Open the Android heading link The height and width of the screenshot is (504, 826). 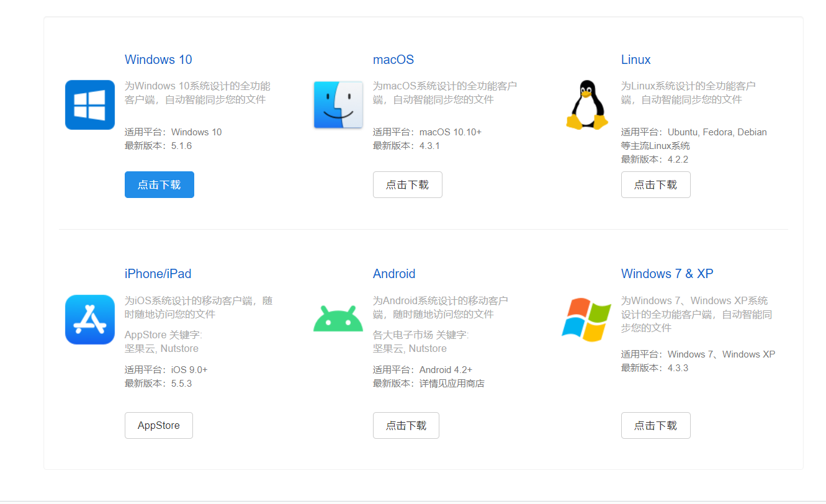tap(394, 274)
